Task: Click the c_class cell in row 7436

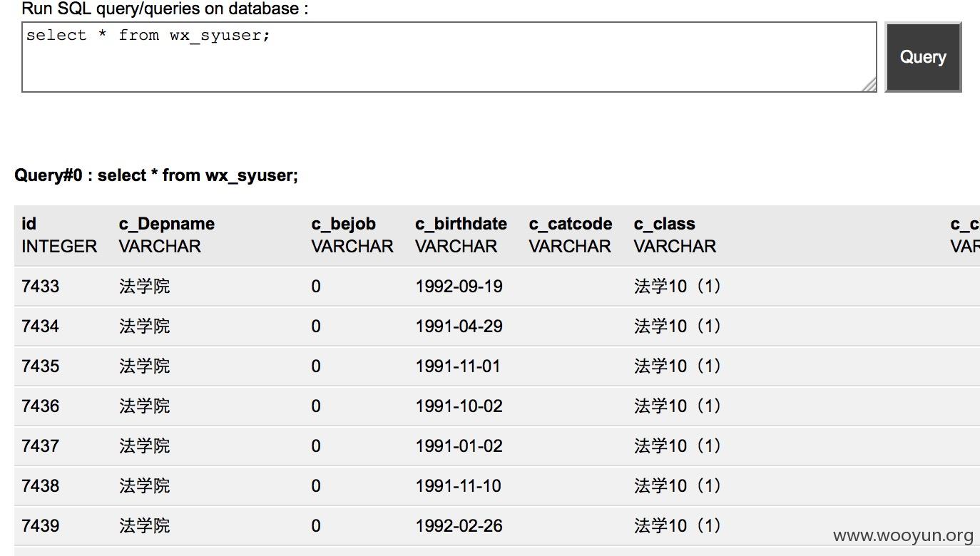Action: tap(678, 406)
